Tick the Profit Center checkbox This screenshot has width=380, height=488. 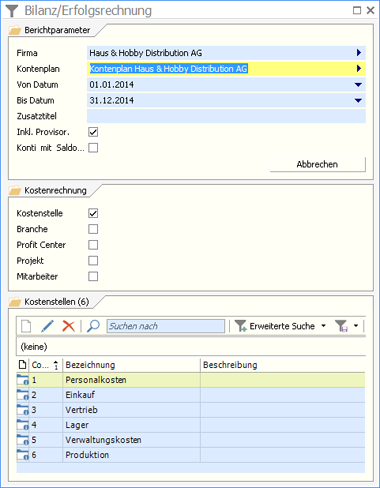coord(93,245)
